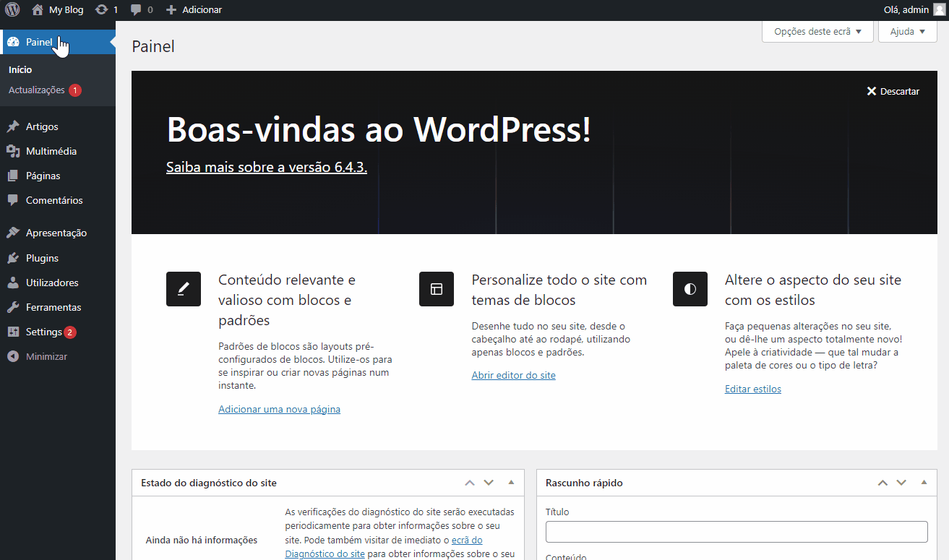Viewport: 949px width, 560px height.
Task: Open comments bubble icon in admin bar
Action: coord(136,10)
